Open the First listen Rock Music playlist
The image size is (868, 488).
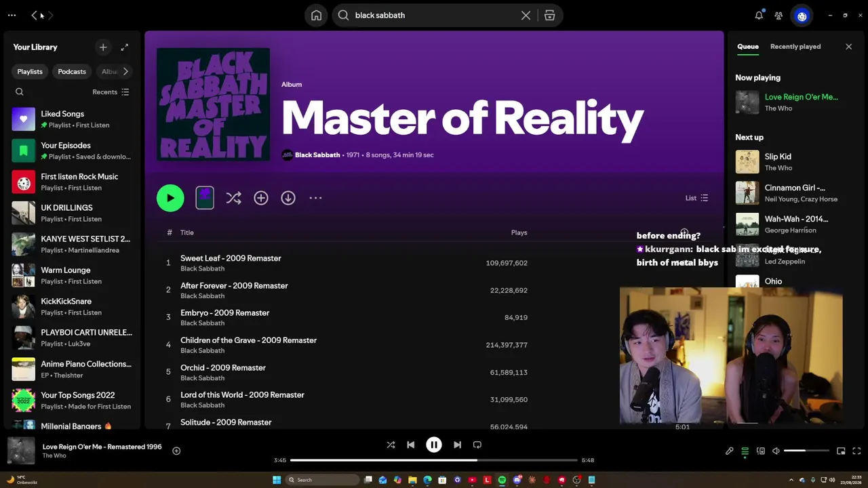click(72, 182)
